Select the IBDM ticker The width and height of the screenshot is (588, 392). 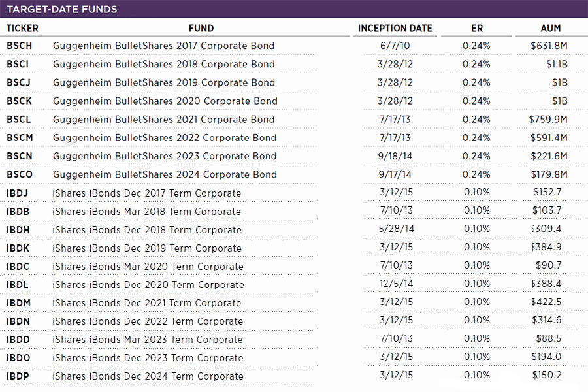(x=18, y=303)
